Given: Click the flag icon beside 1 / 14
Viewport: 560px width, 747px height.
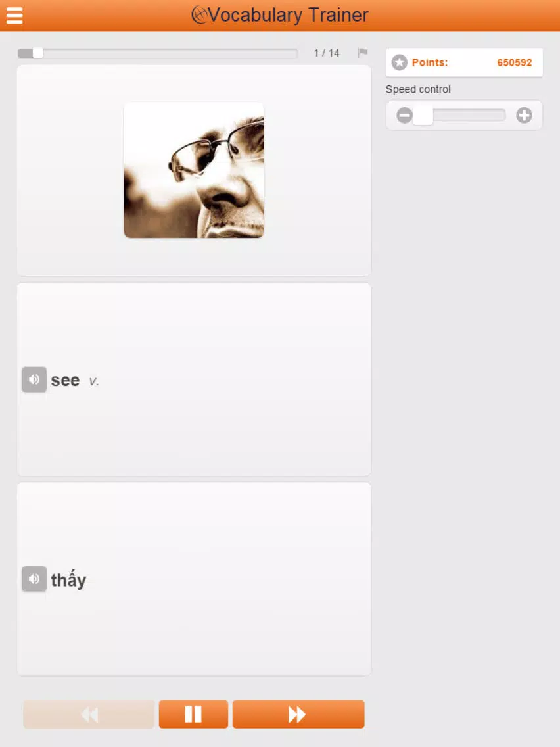Looking at the screenshot, I should [362, 53].
